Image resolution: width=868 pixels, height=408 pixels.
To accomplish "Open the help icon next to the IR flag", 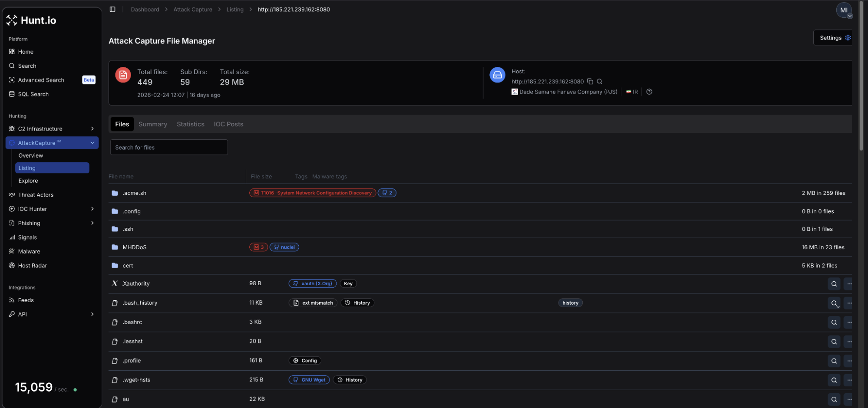I will (649, 92).
